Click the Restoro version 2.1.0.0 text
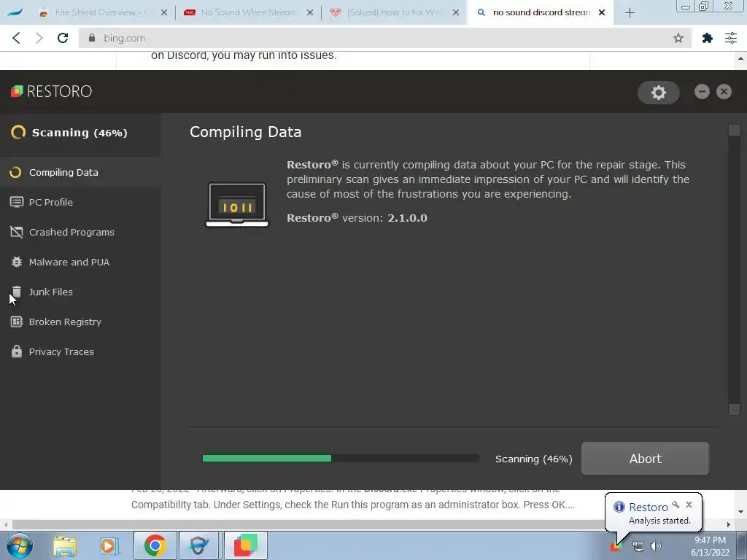Image resolution: width=747 pixels, height=560 pixels. pos(357,218)
